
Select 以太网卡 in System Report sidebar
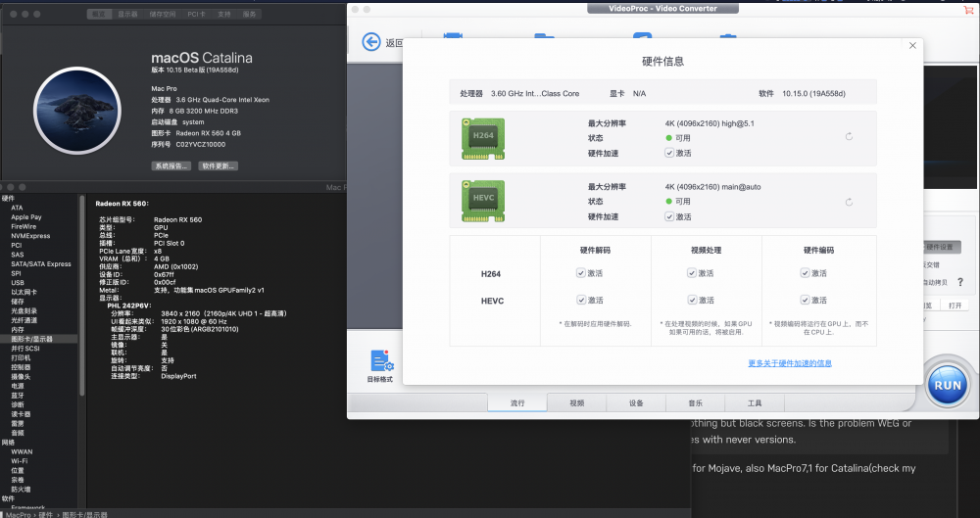[24, 292]
